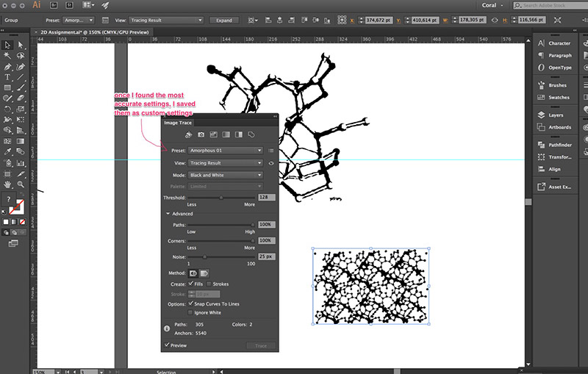
Task: Switch to 2D Assignment.ai document tab
Action: pos(95,32)
